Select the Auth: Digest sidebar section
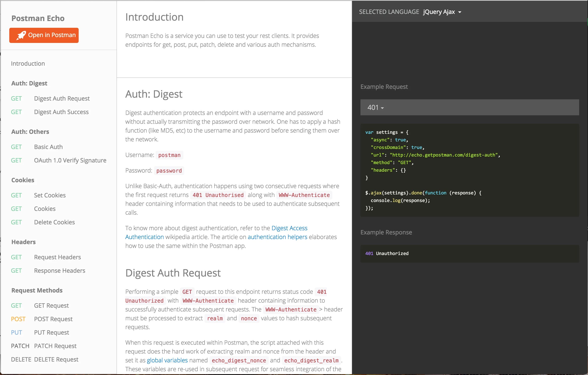 pos(29,83)
